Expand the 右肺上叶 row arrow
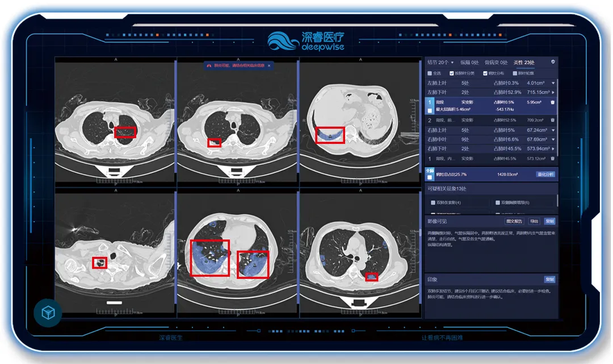 pos(553,130)
